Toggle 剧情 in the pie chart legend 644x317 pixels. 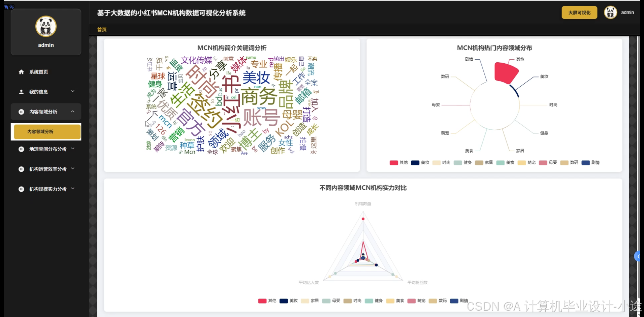[590, 163]
